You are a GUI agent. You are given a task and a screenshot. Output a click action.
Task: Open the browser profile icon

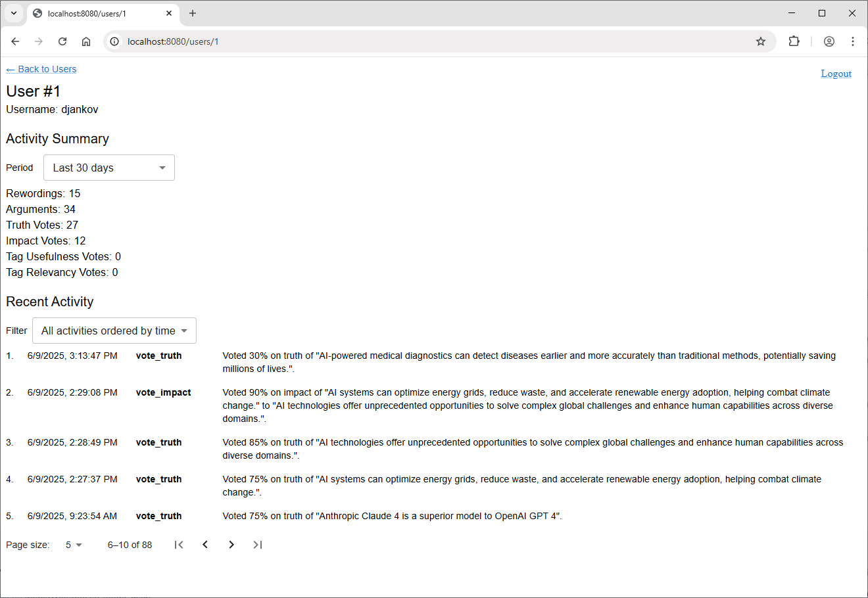click(x=829, y=41)
